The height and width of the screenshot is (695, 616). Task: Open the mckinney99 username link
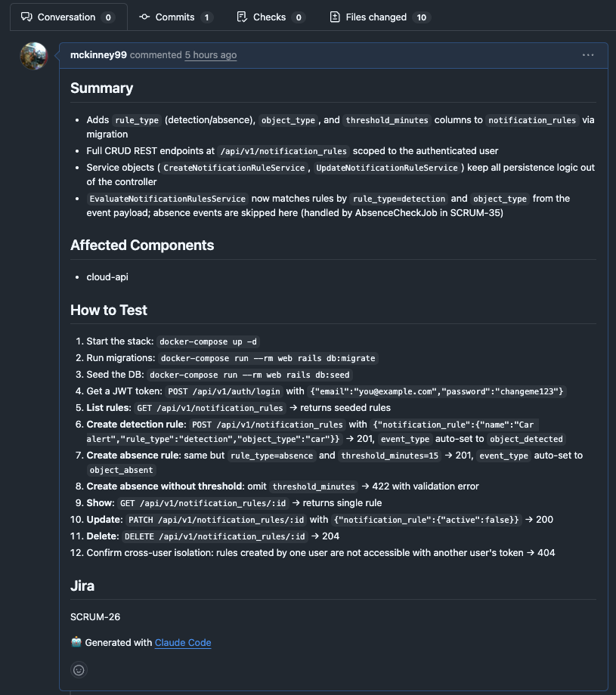[98, 55]
